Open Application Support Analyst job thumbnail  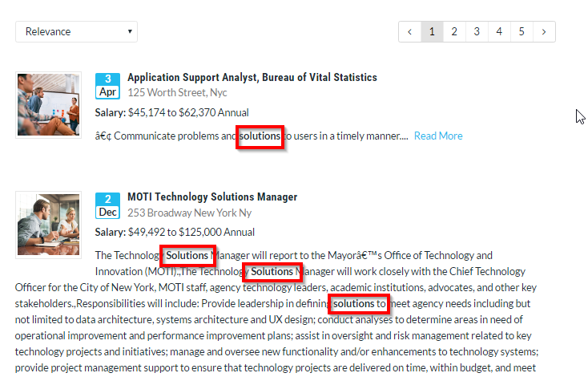click(48, 104)
